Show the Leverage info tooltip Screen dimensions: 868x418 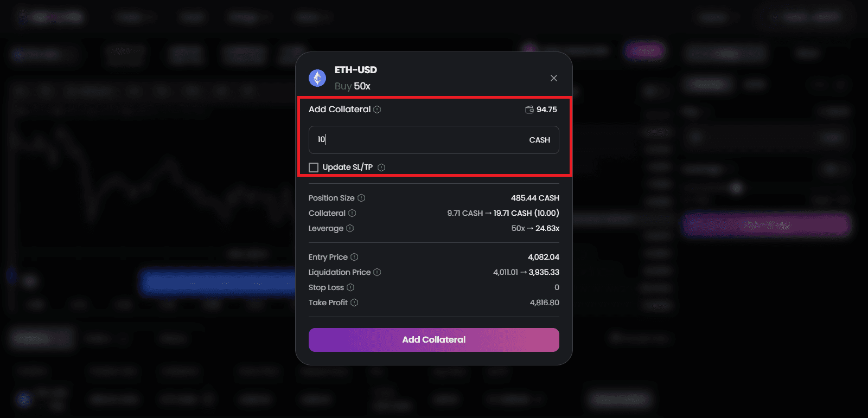(350, 228)
